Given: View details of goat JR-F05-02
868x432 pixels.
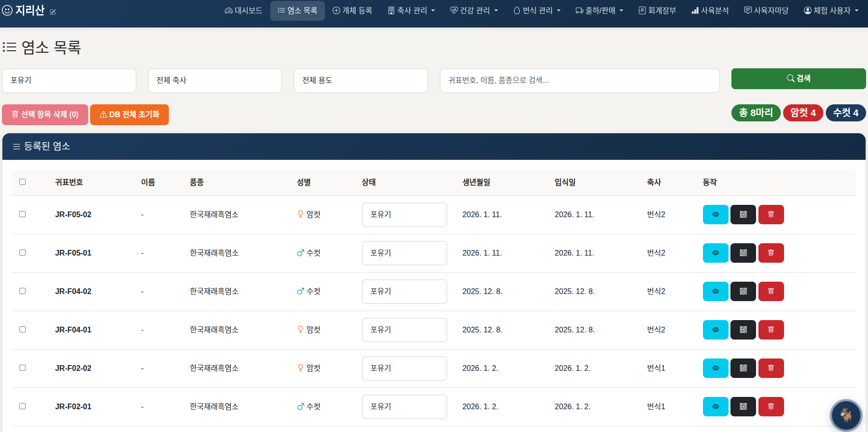Looking at the screenshot, I should pos(715,214).
